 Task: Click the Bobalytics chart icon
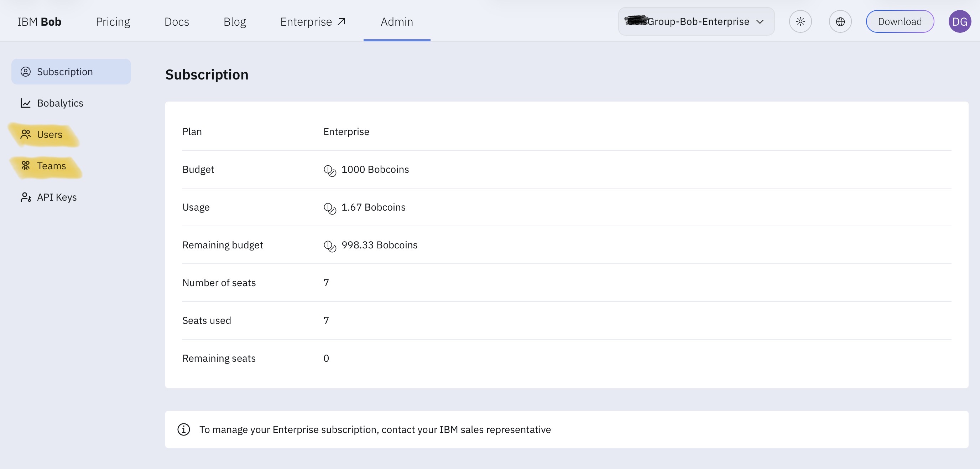coord(26,103)
